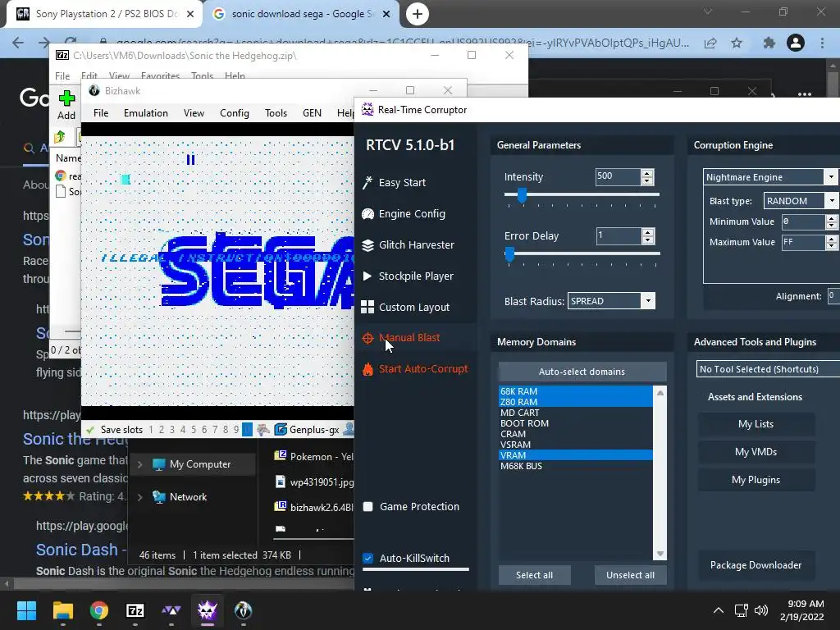Open My Lists
Screen dimensions: 840x630
click(756, 424)
